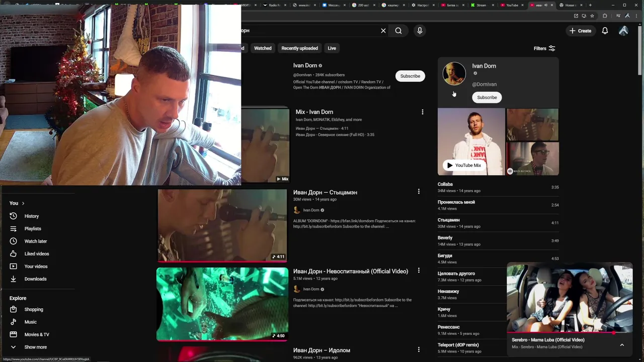Viewport: 644px width, 362px height.
Task: Click the page vertical scrollbar
Action: tap(640, 50)
